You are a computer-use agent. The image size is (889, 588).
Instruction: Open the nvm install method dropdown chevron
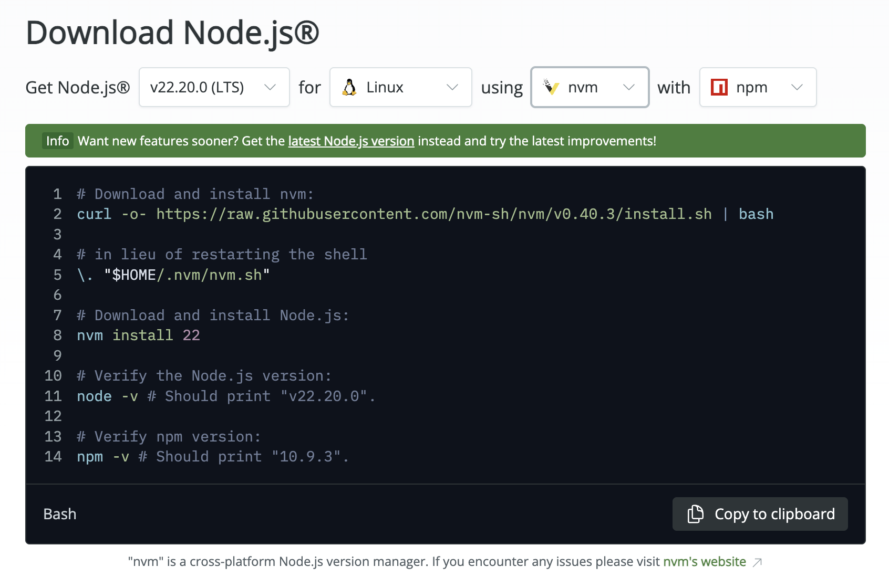629,87
